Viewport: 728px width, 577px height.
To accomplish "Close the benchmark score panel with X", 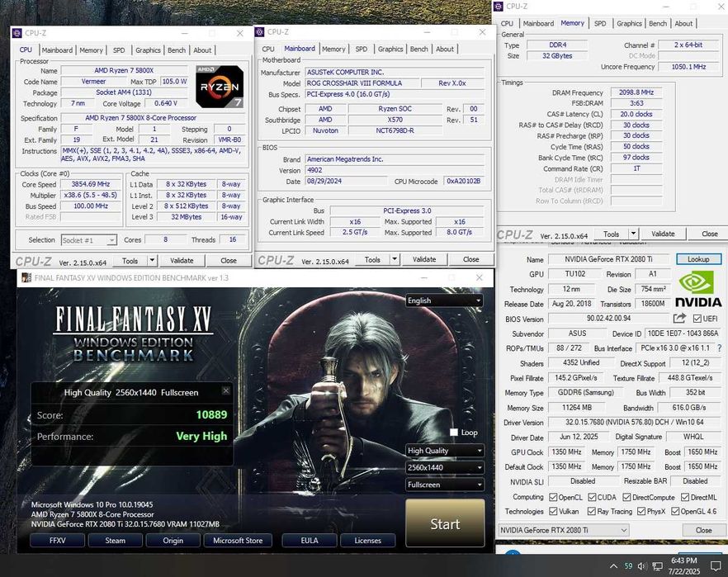I will coord(225,390).
